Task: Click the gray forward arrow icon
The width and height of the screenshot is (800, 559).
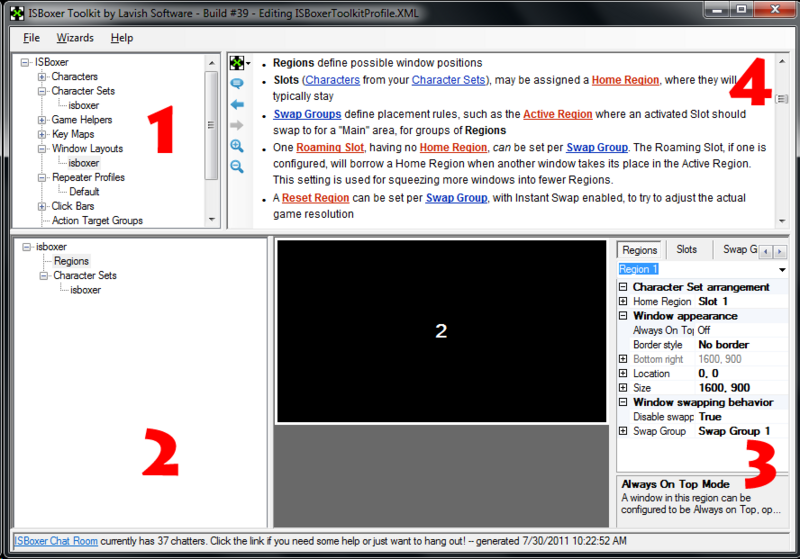Action: 237,125
